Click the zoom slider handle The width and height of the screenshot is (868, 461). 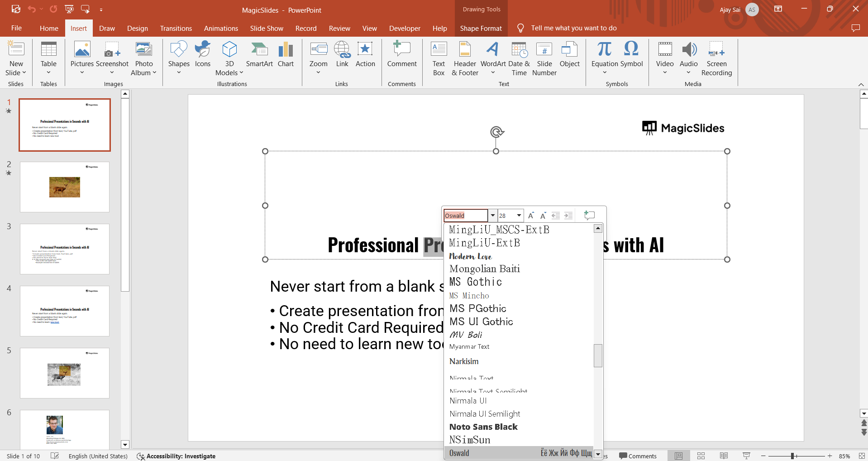coord(792,456)
